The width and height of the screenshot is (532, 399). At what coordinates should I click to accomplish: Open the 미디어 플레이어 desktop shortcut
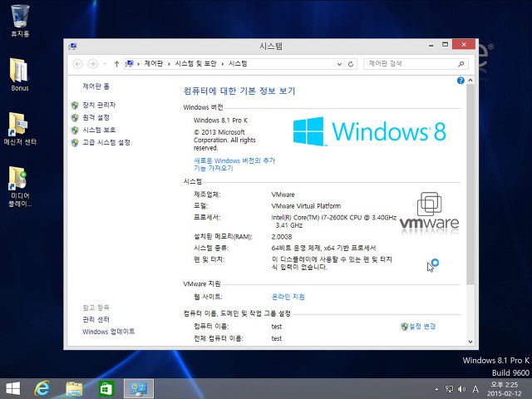click(20, 186)
